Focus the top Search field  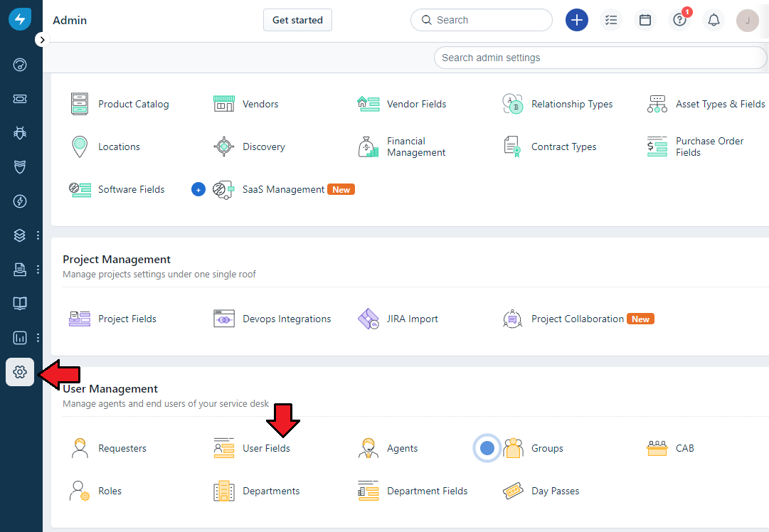point(482,20)
